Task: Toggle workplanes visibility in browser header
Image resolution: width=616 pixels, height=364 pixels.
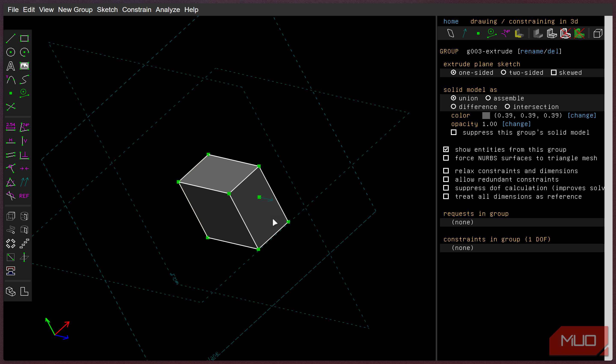Action: click(x=450, y=33)
